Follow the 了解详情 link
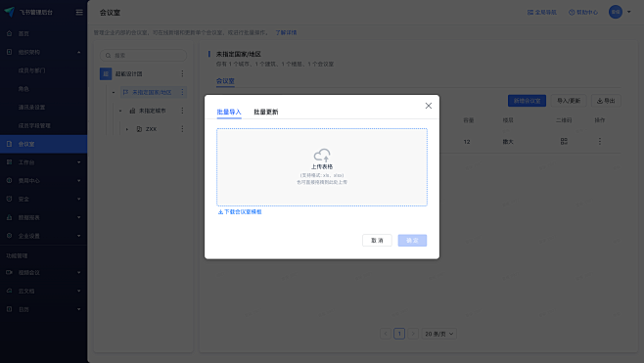Screen dimensions: 644x363 286,32
